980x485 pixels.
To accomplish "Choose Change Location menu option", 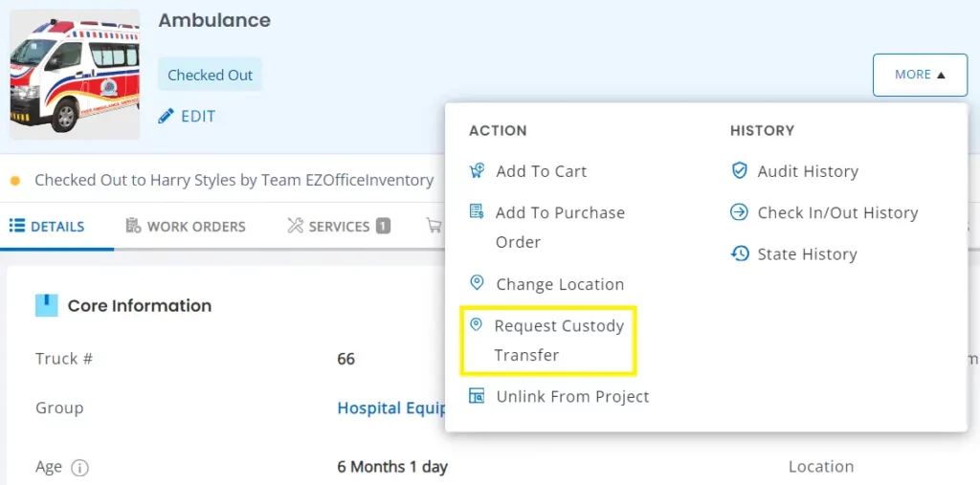I will click(559, 284).
